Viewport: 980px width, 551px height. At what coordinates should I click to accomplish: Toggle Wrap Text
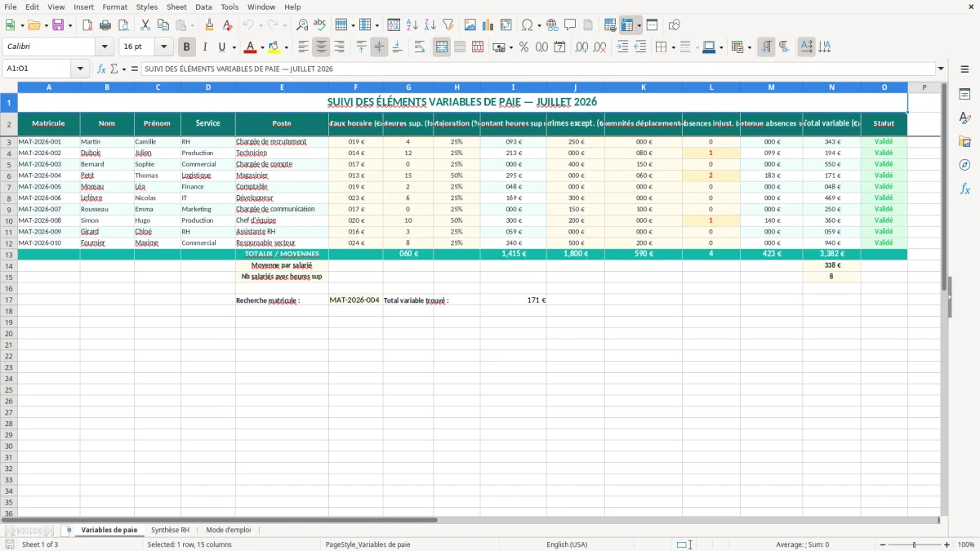tap(420, 47)
